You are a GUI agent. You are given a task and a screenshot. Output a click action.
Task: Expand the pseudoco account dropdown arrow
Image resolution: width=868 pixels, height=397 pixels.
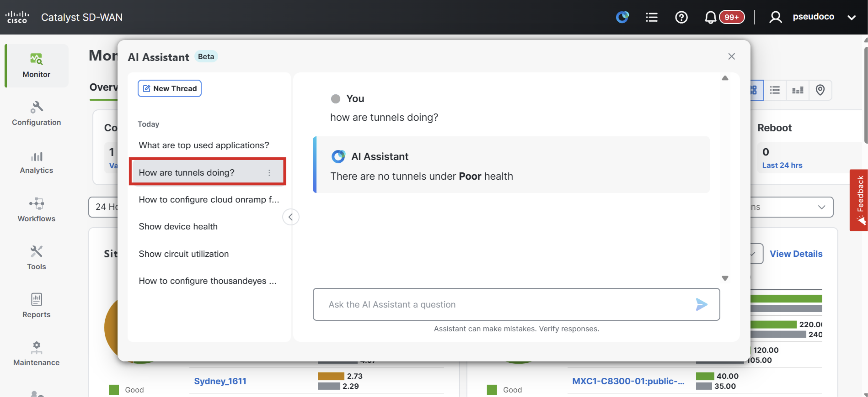click(851, 17)
